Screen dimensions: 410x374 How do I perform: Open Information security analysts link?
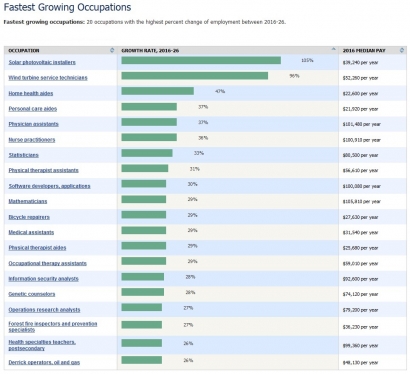pyautogui.click(x=43, y=279)
